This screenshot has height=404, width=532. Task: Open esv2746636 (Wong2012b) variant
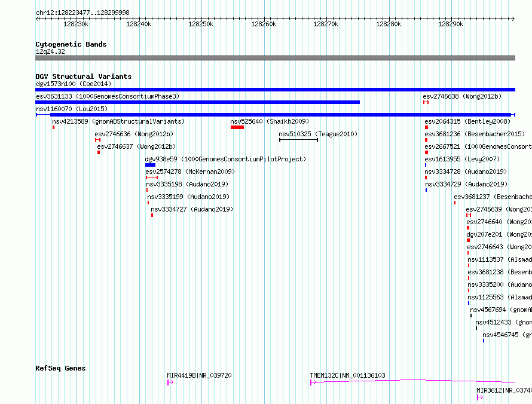pos(134,134)
